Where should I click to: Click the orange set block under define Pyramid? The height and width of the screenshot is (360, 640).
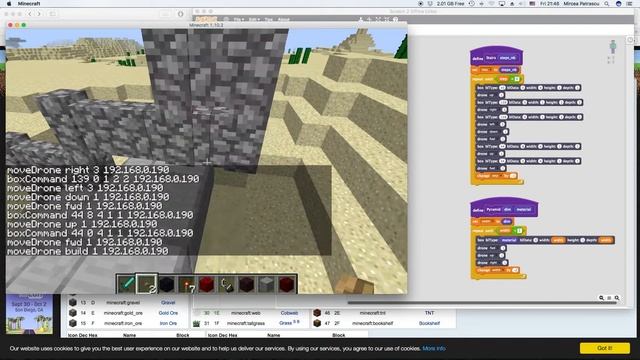[492, 221]
